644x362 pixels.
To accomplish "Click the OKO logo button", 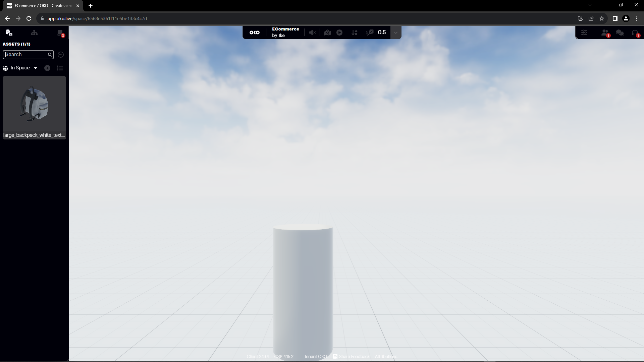I will 255,33.
